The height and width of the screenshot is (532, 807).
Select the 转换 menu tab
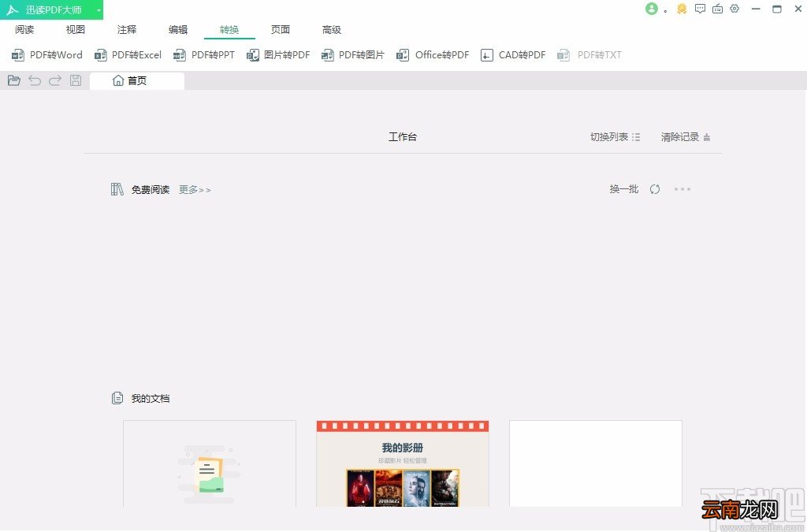(229, 30)
